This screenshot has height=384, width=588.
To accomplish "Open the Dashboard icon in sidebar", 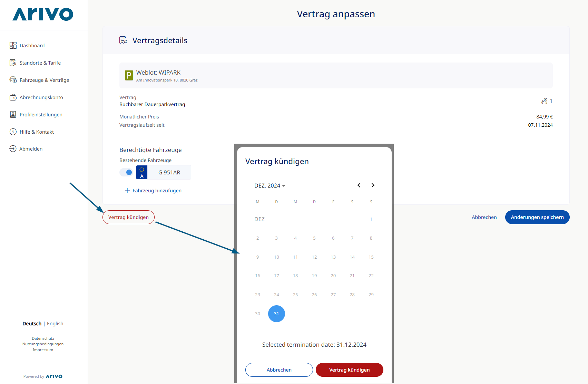I will (13, 45).
